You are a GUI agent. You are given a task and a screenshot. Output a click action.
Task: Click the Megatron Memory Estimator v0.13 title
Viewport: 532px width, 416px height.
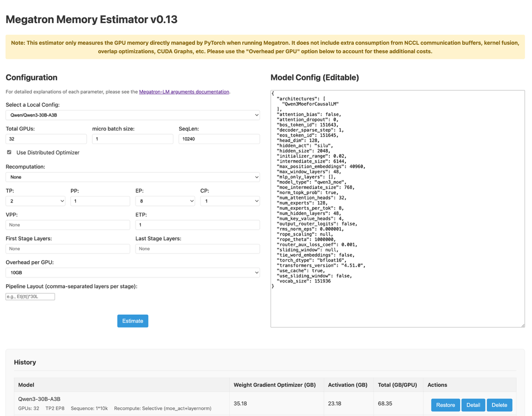pos(91,19)
